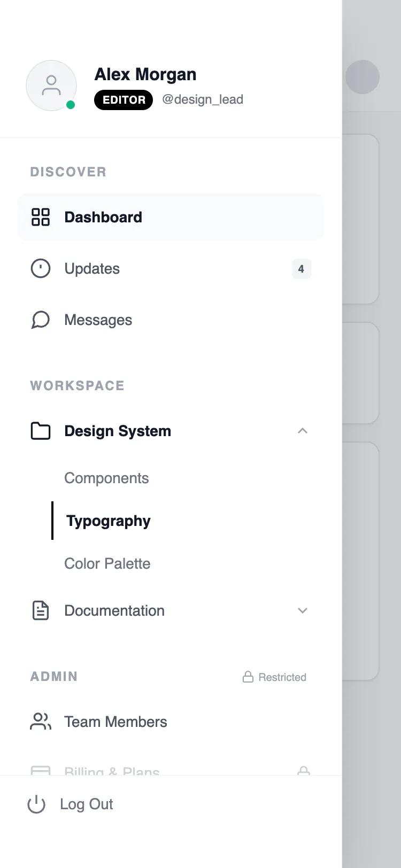Click the chevron next to Design System
The width and height of the screenshot is (401, 868).
(x=303, y=430)
